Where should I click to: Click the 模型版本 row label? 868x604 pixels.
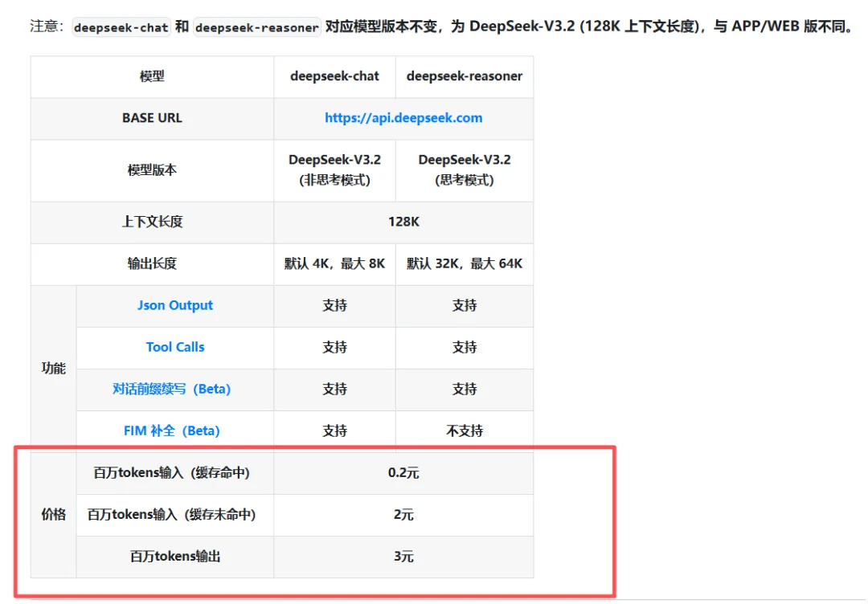[152, 170]
